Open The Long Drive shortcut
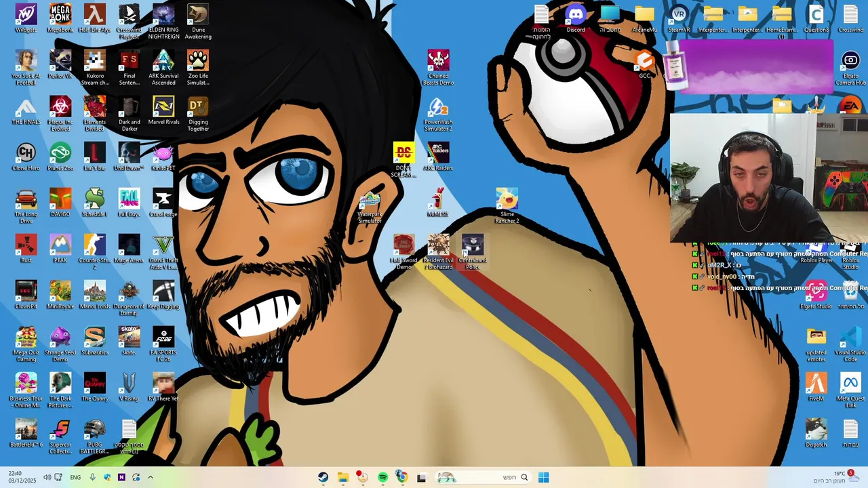The height and width of the screenshot is (488, 868). (x=26, y=206)
